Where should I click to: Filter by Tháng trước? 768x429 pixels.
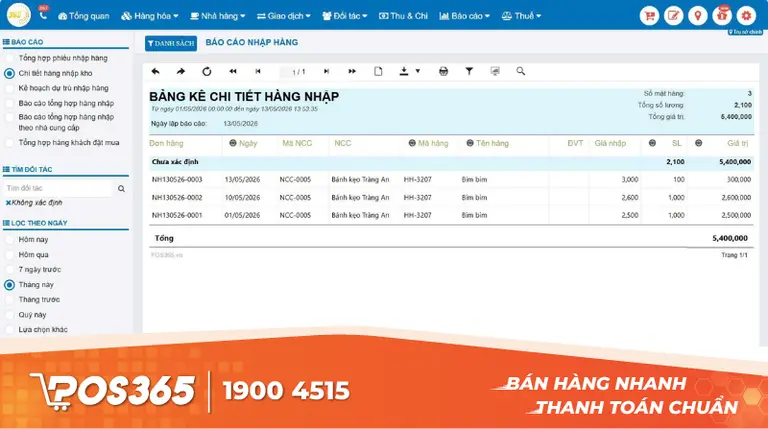click(x=33, y=299)
